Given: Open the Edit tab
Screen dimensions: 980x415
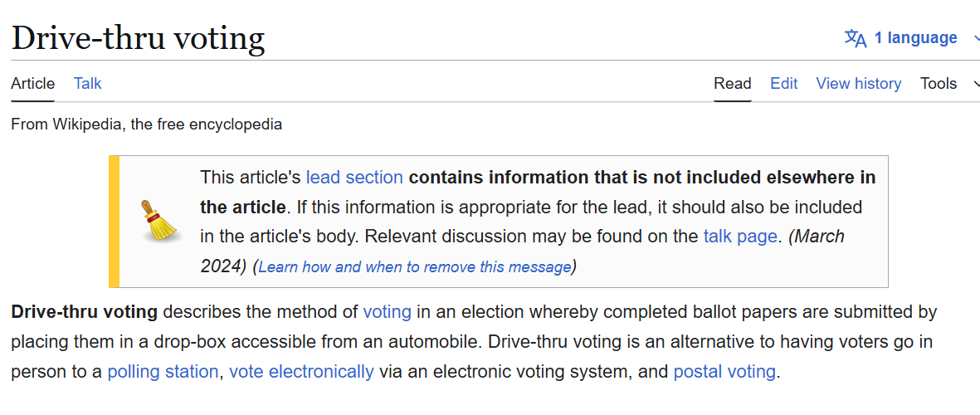Looking at the screenshot, I should point(783,83).
